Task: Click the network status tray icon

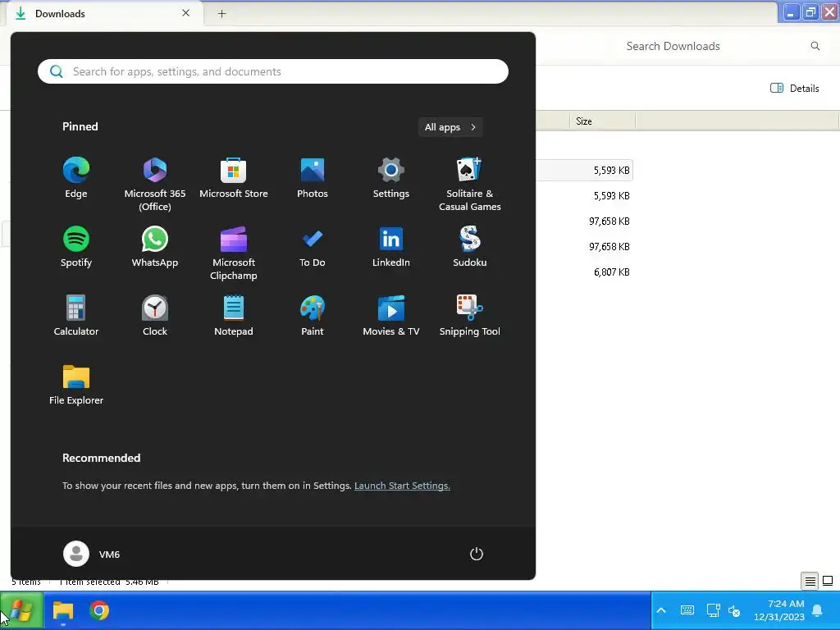Action: tap(713, 610)
